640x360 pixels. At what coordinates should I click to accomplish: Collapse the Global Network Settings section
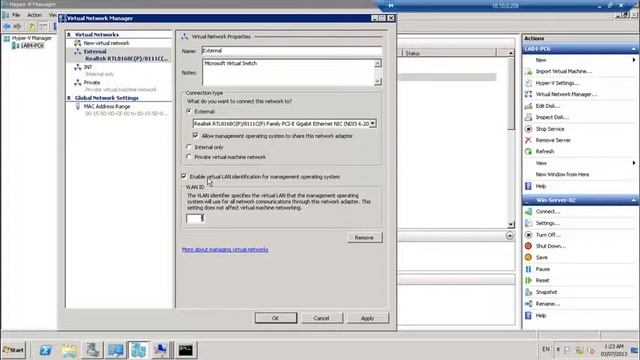pos(69,98)
